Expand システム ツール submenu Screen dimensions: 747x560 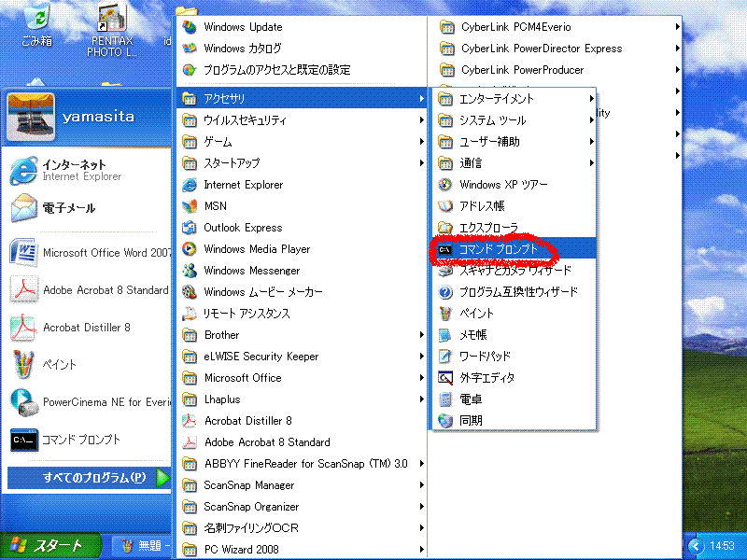click(514, 120)
